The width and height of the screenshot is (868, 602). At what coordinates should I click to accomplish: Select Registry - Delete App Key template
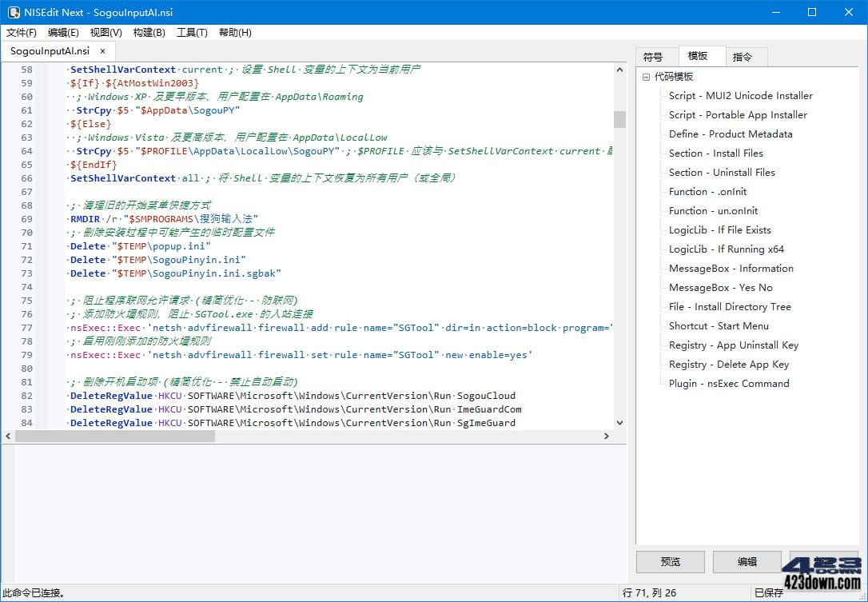[728, 365]
